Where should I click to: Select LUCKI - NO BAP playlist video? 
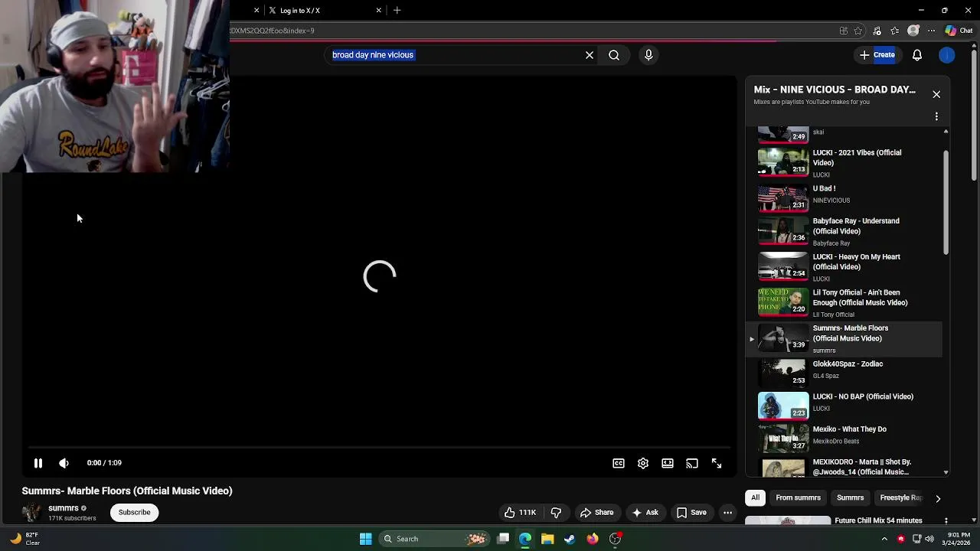[x=845, y=405]
